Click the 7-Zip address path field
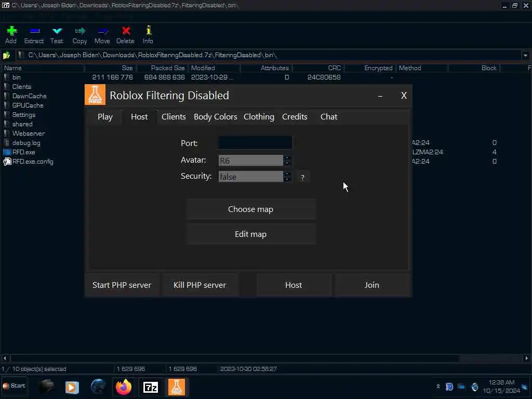The height and width of the screenshot is (399, 532). coord(268,55)
